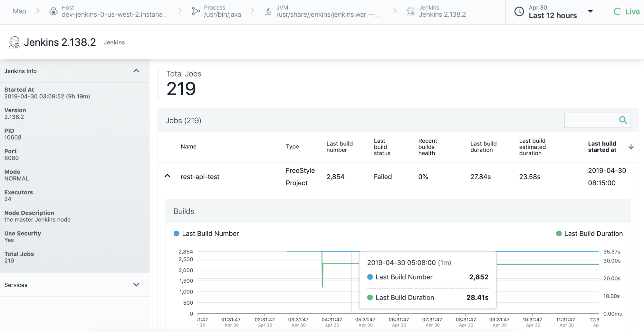Click the 2019-04-30 08:15:00 started-at cell
This screenshot has height=332, width=644.
point(607,177)
